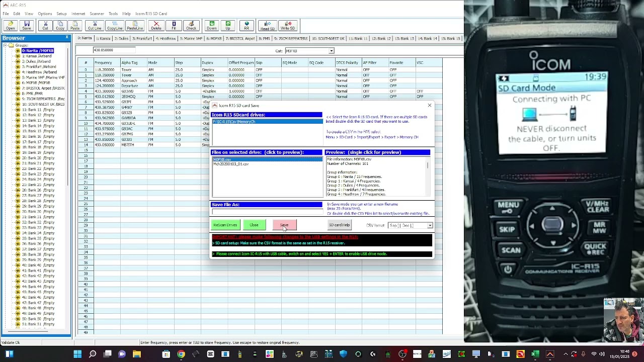
Task: Click the PasteLine toolbar icon
Action: (135, 26)
